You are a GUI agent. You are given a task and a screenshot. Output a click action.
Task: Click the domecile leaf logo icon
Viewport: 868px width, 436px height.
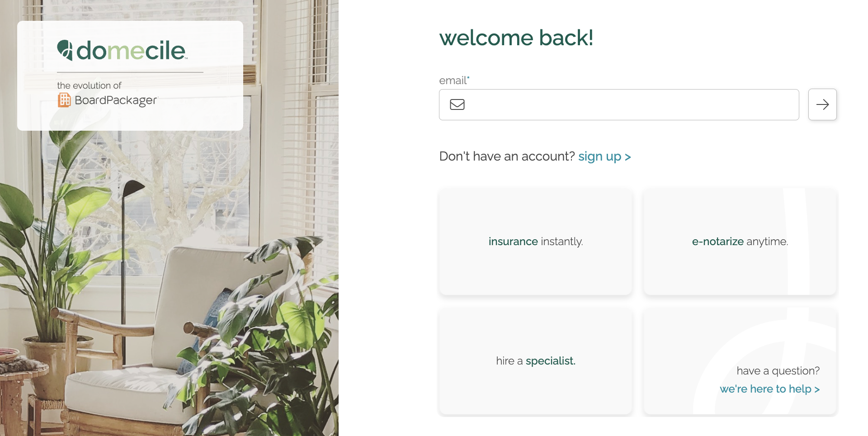tap(65, 50)
